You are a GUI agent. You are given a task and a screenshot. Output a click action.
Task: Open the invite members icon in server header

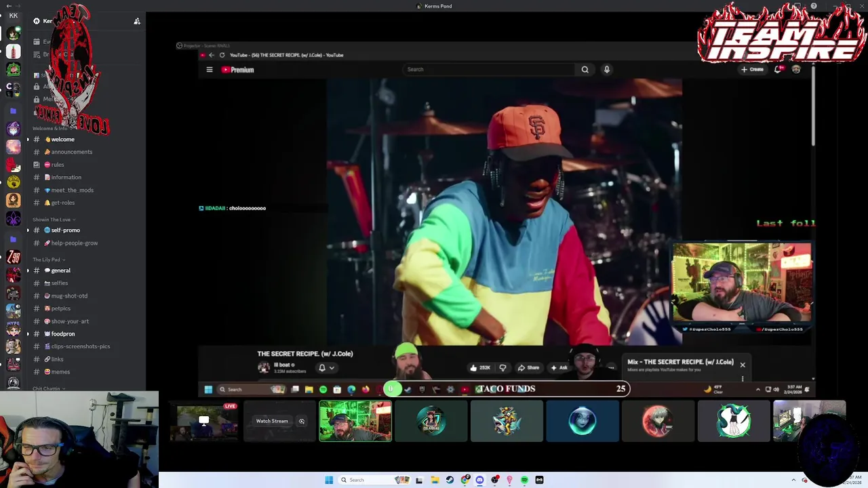(137, 21)
